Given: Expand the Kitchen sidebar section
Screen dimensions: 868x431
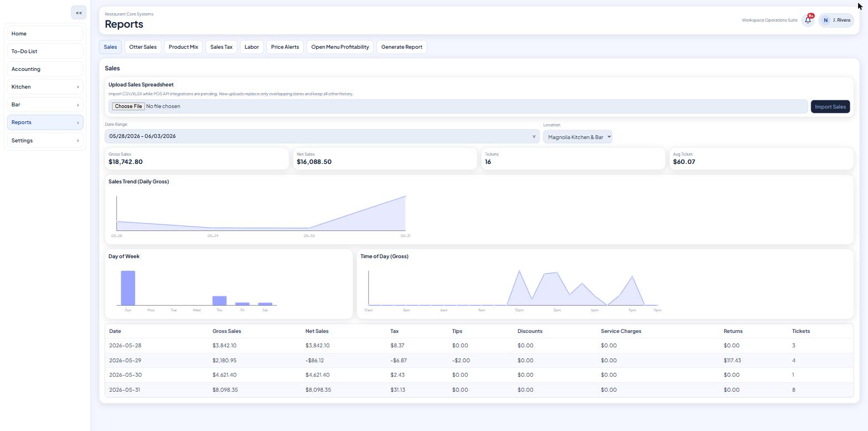Looking at the screenshot, I should 45,87.
